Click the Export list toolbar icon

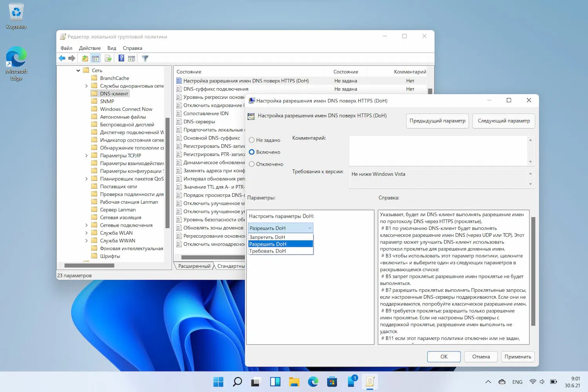(x=108, y=58)
